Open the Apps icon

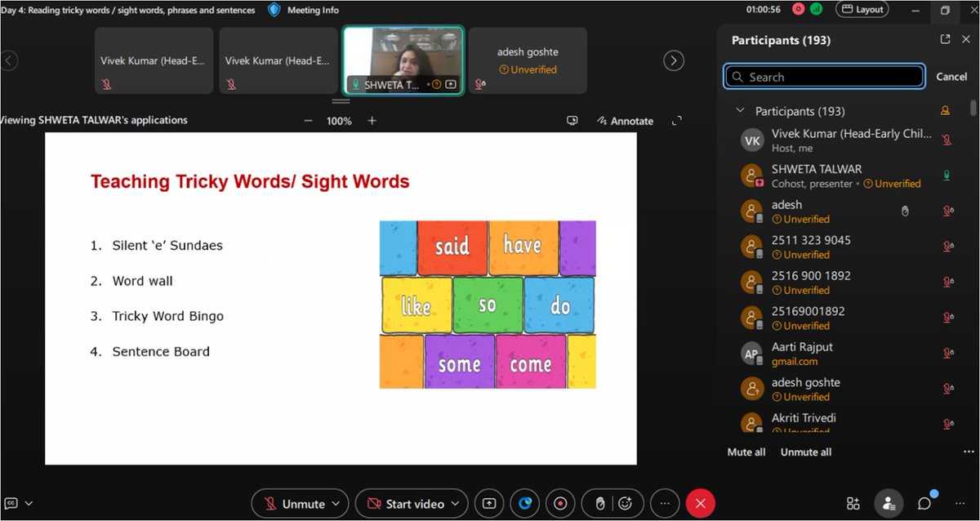[853, 504]
